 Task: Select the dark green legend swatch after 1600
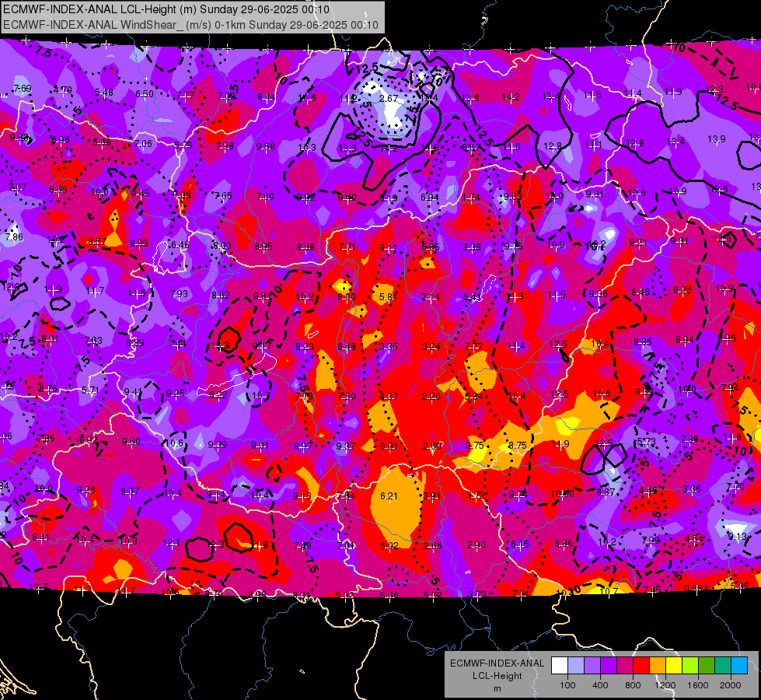(707, 666)
